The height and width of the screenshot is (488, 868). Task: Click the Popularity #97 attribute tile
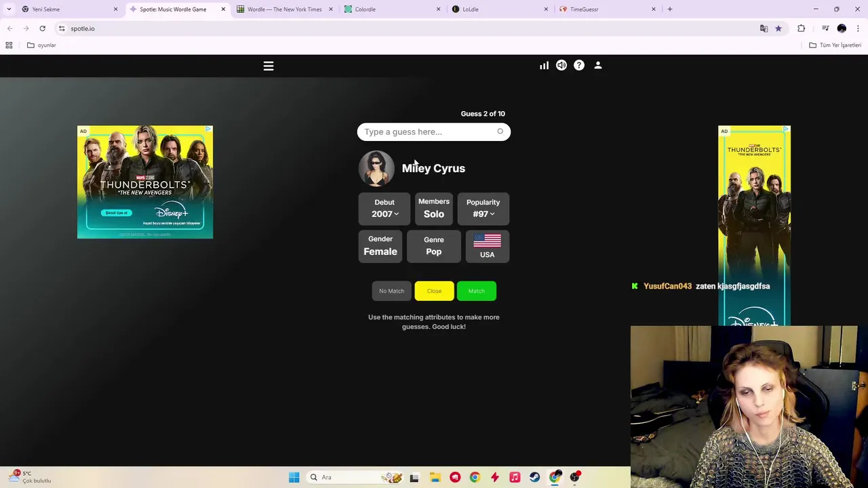click(483, 208)
